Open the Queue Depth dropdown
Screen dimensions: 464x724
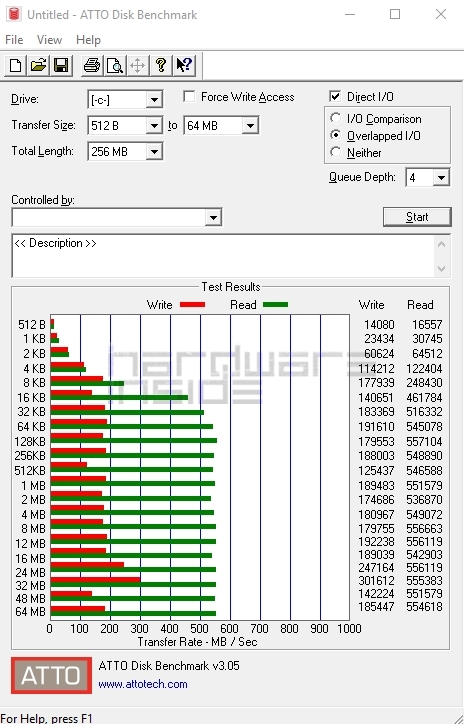coord(441,177)
